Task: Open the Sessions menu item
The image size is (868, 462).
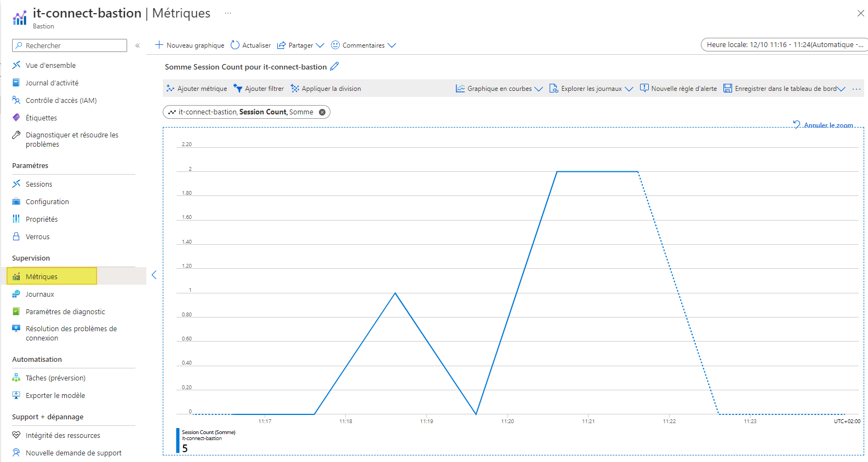Action: (39, 184)
